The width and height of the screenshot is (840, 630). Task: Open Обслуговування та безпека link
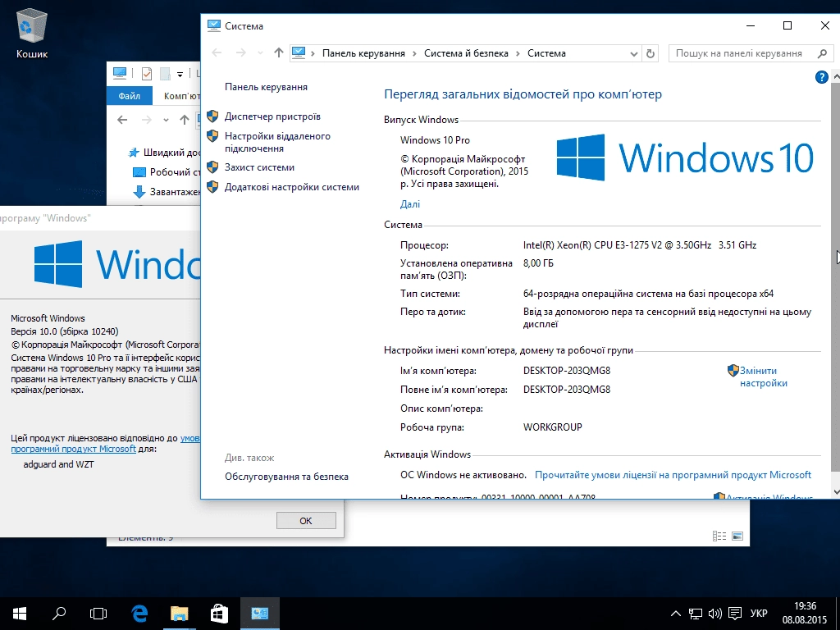tap(286, 477)
